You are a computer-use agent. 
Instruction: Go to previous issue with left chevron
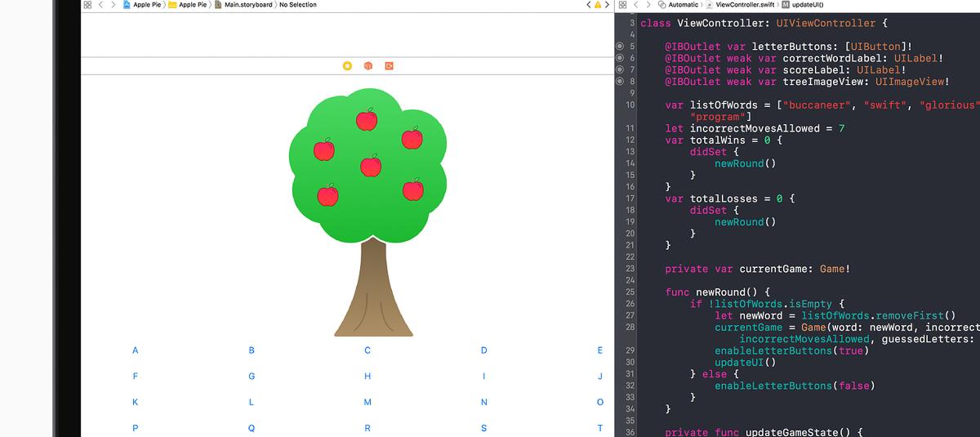click(587, 5)
